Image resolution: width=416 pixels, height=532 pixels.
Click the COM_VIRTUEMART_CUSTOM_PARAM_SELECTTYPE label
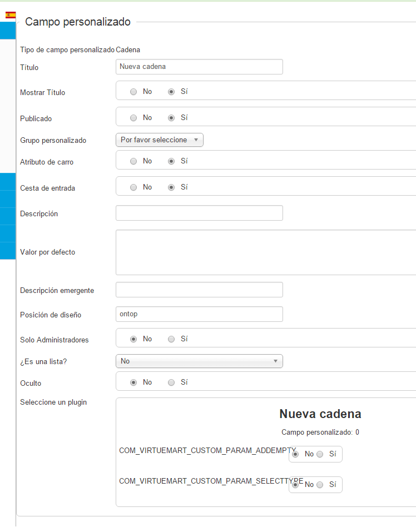(x=211, y=481)
